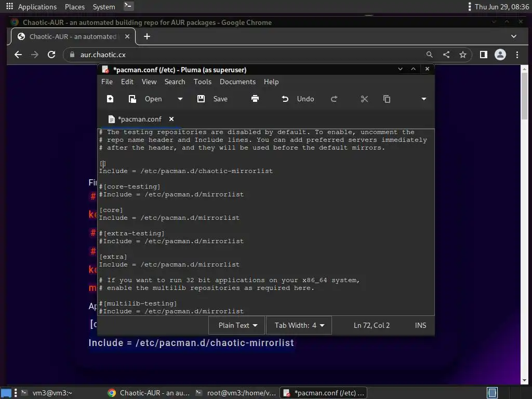Open the Edit menu in Pluma
The image size is (532, 399).
(x=127, y=82)
